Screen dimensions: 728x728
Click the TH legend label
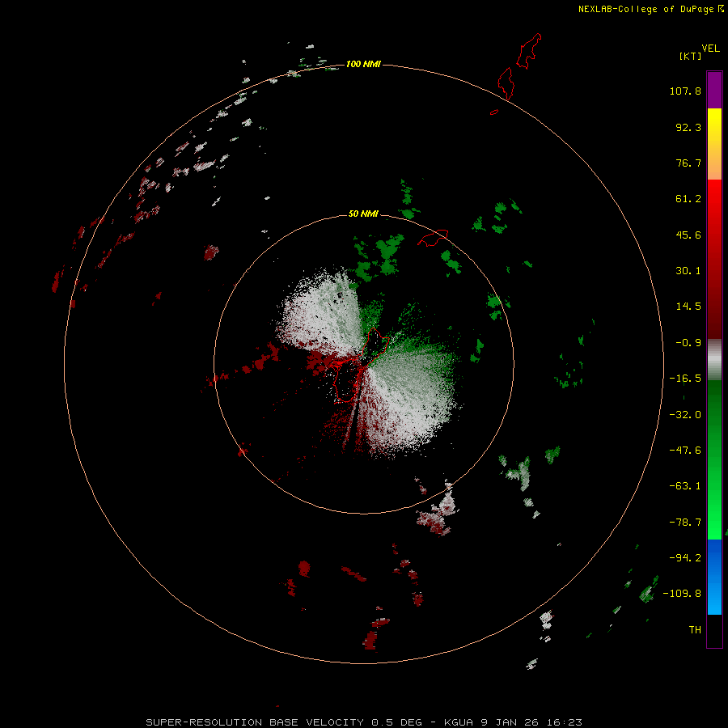(x=695, y=630)
